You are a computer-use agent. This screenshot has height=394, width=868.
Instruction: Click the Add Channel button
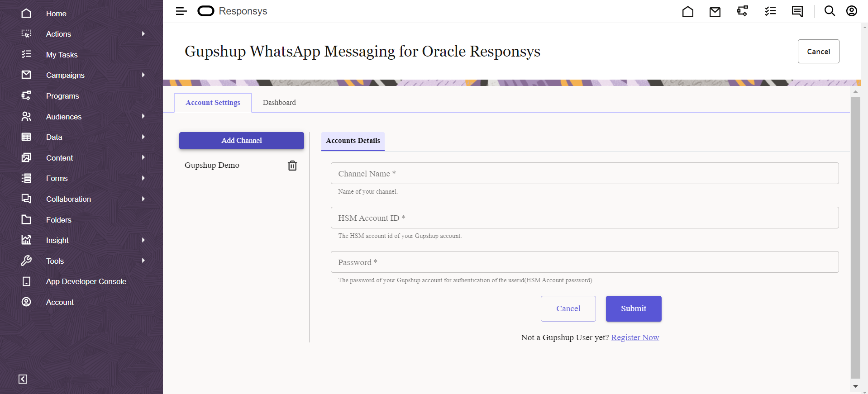[242, 141]
